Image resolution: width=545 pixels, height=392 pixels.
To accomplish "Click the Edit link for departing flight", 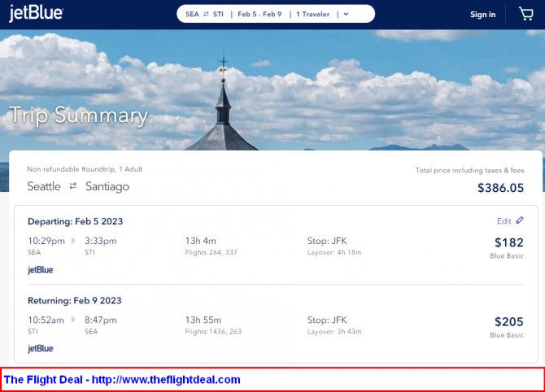I will [504, 221].
